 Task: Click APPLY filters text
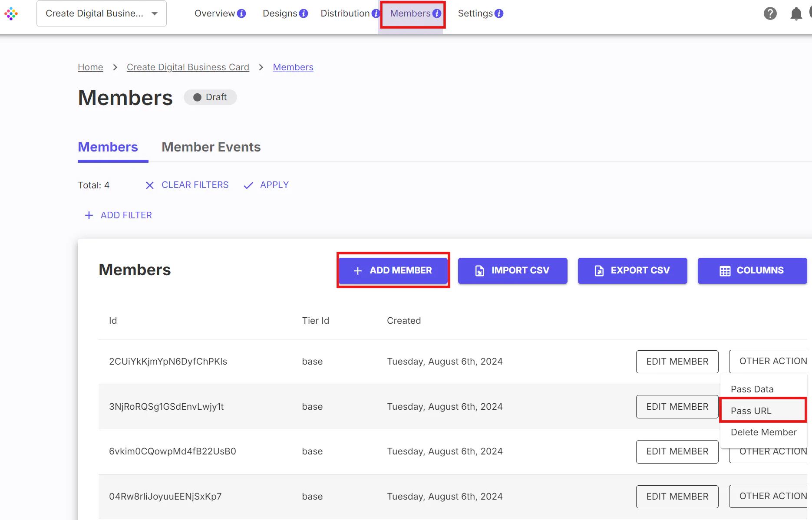click(x=274, y=185)
